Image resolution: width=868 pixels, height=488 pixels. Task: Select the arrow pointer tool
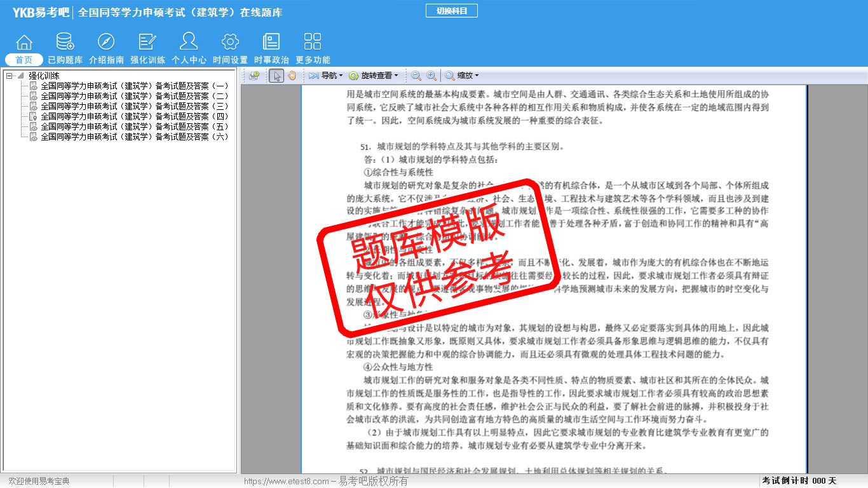click(276, 76)
